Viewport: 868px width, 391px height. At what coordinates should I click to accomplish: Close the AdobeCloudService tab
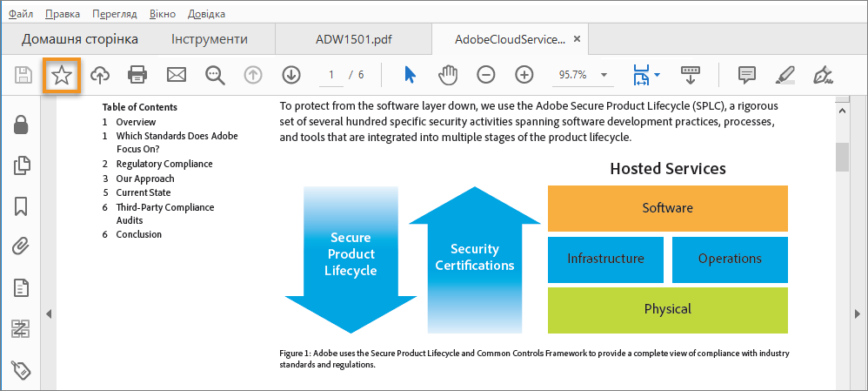click(x=577, y=39)
